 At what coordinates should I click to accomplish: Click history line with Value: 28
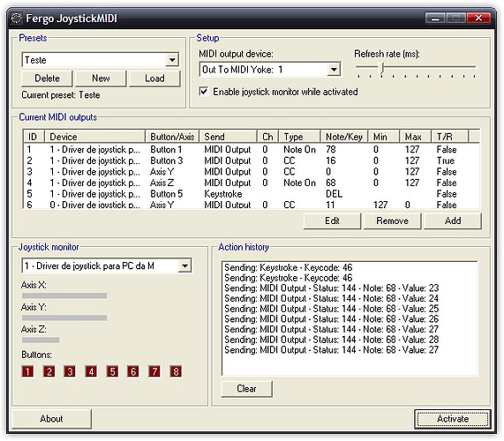click(331, 340)
